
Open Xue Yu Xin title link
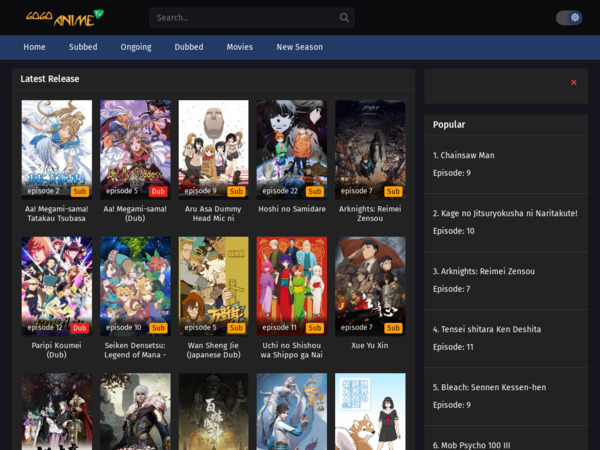370,346
